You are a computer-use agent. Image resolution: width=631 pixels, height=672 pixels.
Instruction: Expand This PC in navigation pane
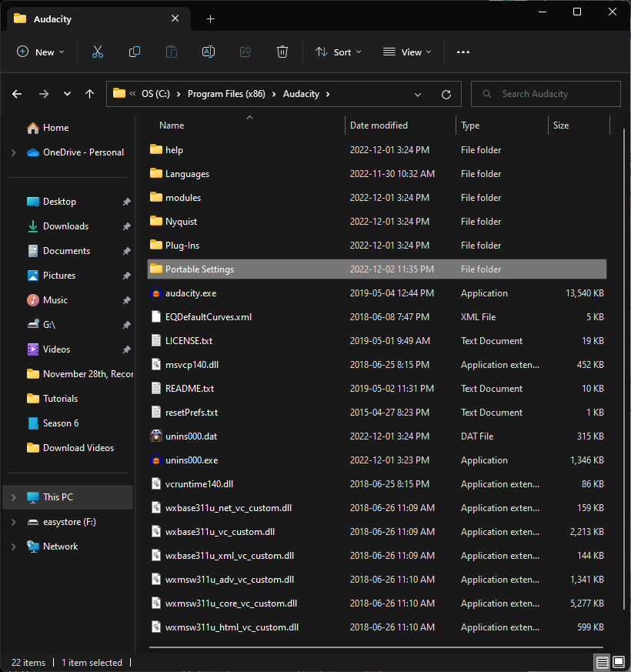click(13, 497)
